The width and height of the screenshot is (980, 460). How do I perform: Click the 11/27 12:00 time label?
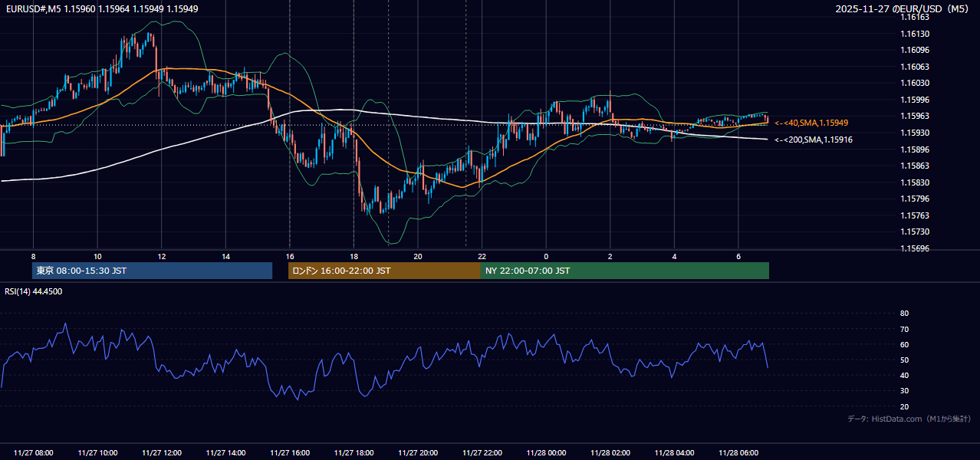pyautogui.click(x=162, y=453)
